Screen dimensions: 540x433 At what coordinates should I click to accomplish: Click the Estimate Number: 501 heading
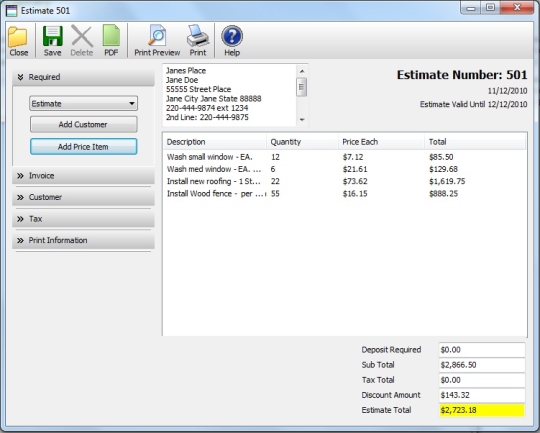(462, 75)
